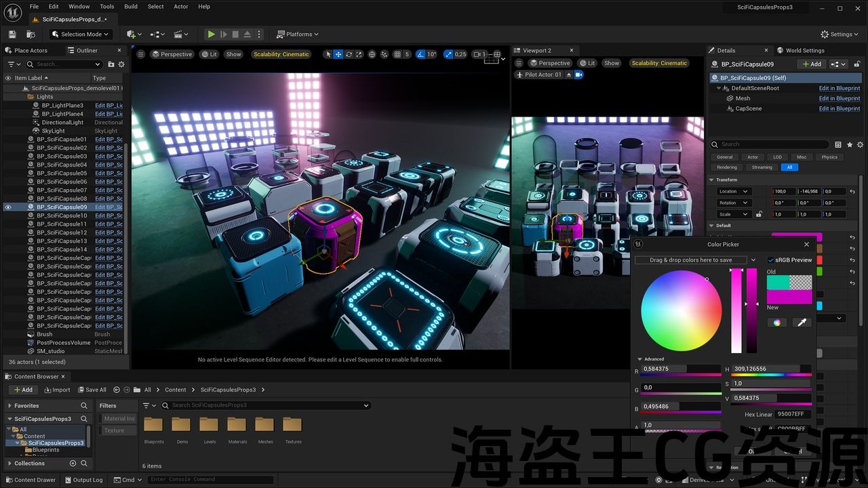
Task: Click Edit in Blueprint link for Mesh
Action: tap(839, 98)
